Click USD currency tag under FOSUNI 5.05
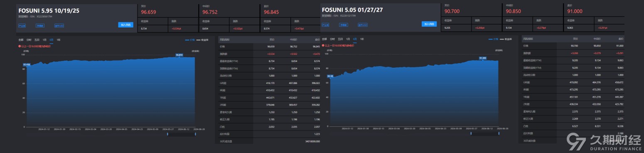Screen dimensions: 644x153 pyautogui.click(x=363, y=25)
